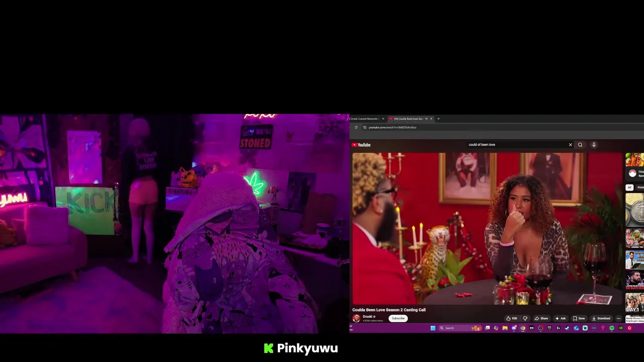Save the video to a playlist
Viewport: 644px width, 362px height.
(579, 318)
